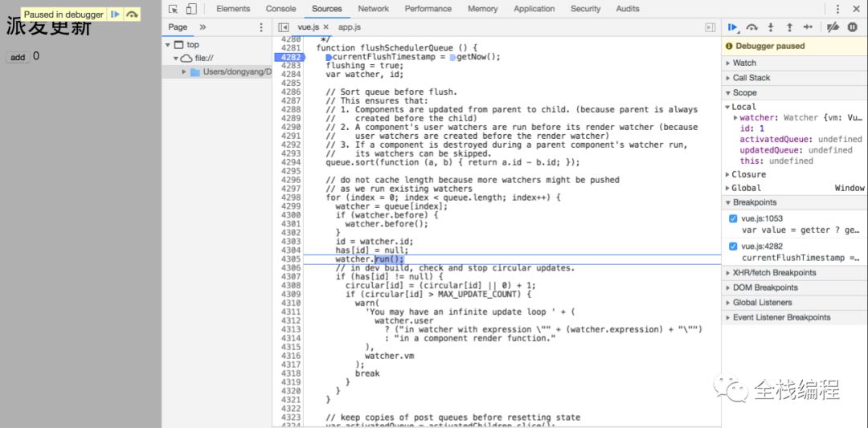The image size is (868, 428).
Task: Open the Memory tab
Action: 482,9
